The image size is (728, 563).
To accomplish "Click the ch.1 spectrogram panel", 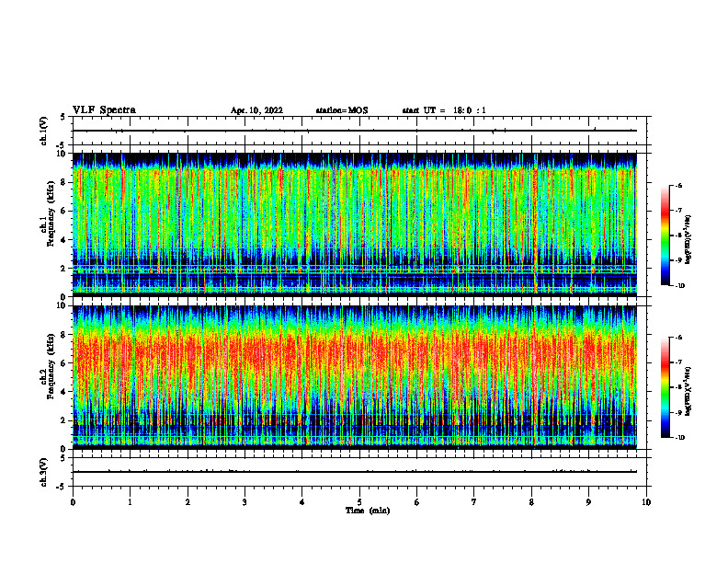I will tap(355, 224).
